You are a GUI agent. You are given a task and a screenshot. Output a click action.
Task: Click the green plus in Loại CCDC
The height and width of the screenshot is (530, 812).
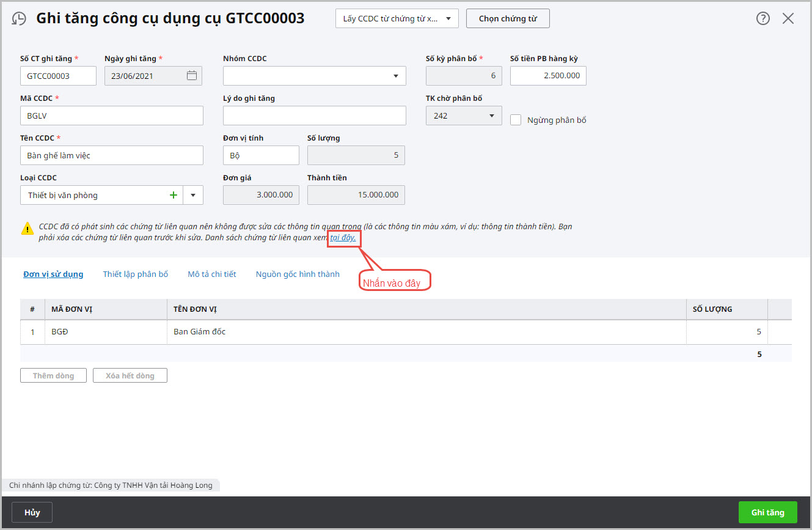[x=174, y=195]
